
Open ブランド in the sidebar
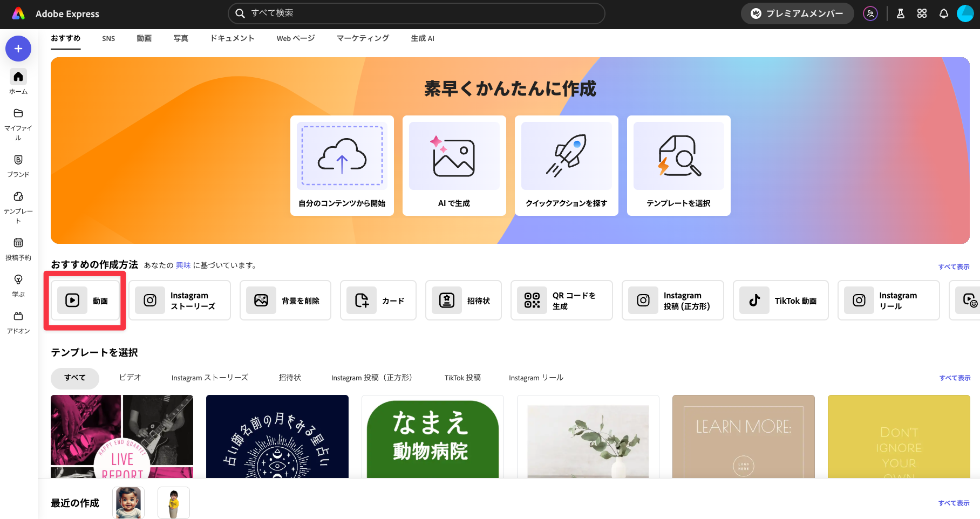(x=18, y=166)
